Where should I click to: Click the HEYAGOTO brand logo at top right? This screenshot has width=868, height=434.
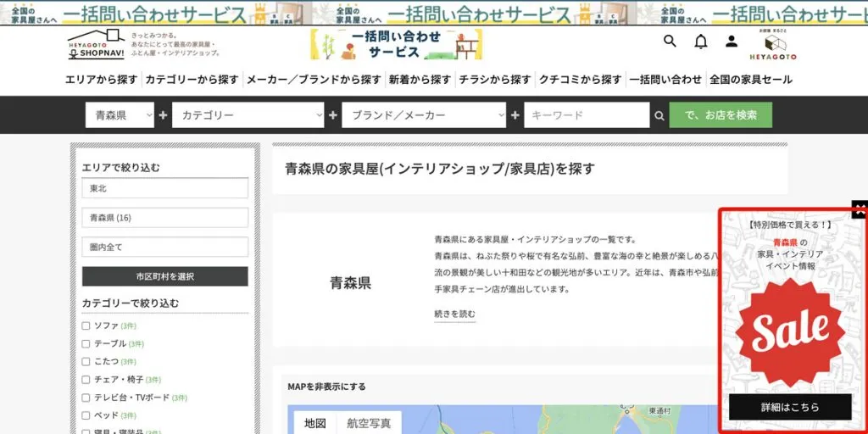click(773, 46)
